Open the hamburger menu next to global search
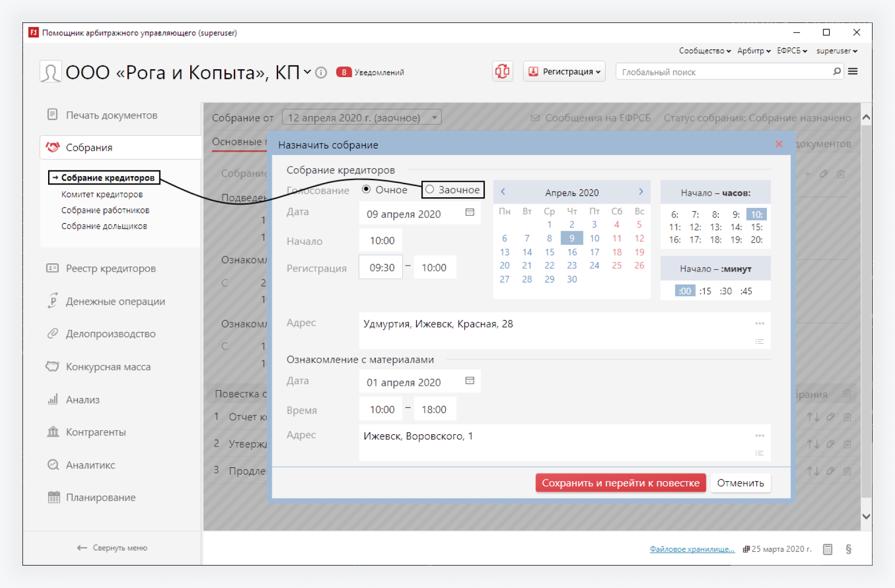Image resolution: width=895 pixels, height=588 pixels. click(852, 72)
